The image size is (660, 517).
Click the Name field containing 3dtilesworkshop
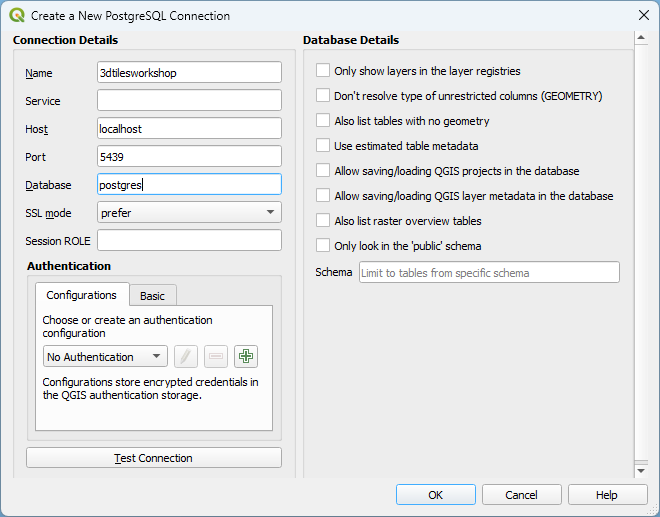coord(189,72)
